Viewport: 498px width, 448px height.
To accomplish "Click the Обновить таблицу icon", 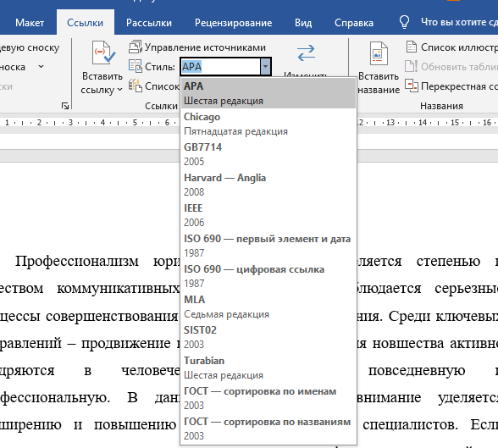I will [x=412, y=66].
